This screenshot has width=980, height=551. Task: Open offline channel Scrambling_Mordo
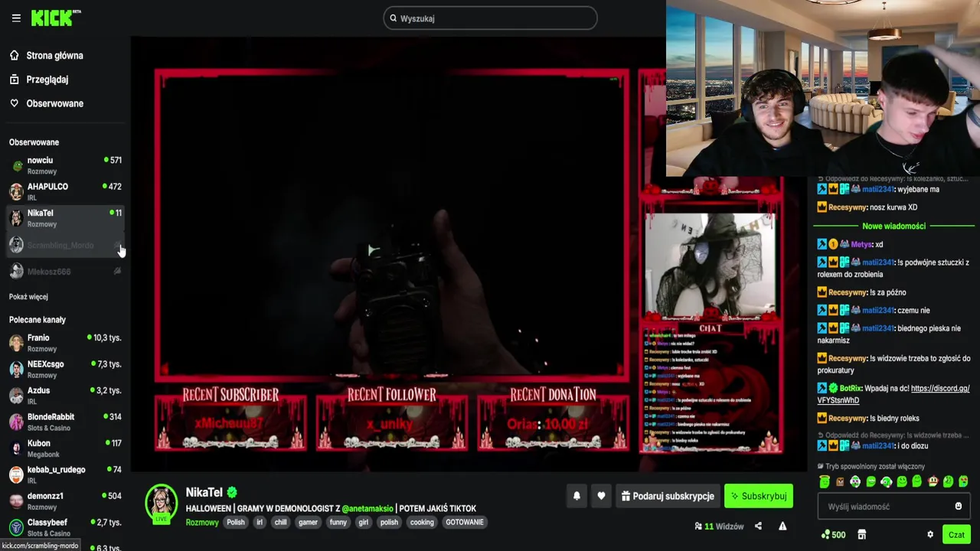pyautogui.click(x=65, y=245)
